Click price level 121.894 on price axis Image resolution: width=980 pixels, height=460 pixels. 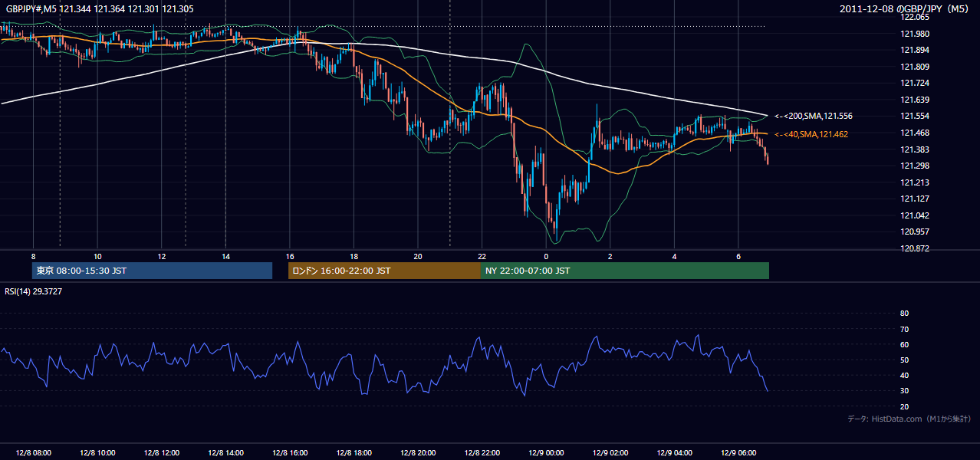916,50
